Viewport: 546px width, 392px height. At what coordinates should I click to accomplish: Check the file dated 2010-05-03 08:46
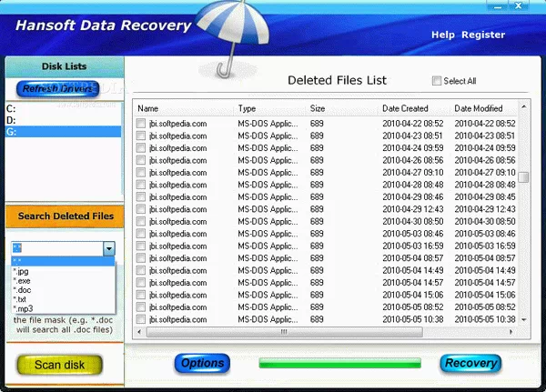click(x=141, y=234)
